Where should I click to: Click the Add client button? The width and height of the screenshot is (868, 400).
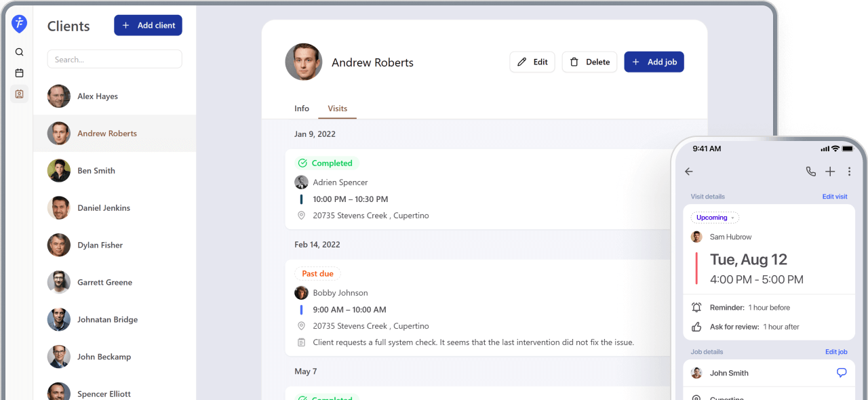(x=148, y=25)
